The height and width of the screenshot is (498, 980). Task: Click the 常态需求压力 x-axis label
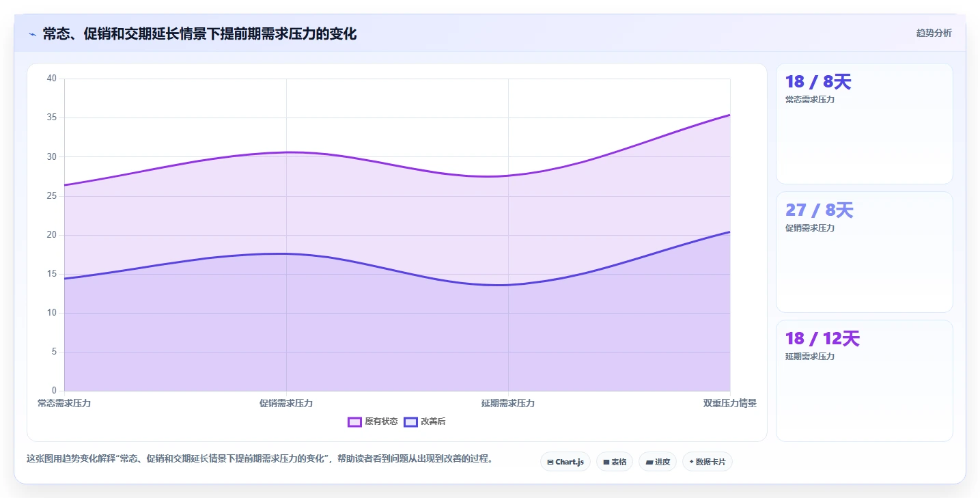click(64, 403)
